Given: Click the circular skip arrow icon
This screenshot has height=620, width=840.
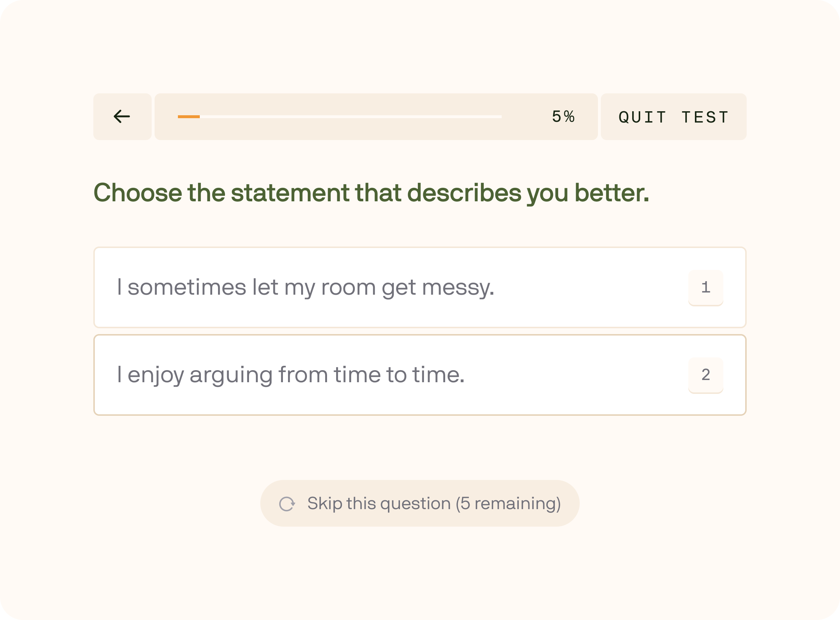Looking at the screenshot, I should 287,504.
